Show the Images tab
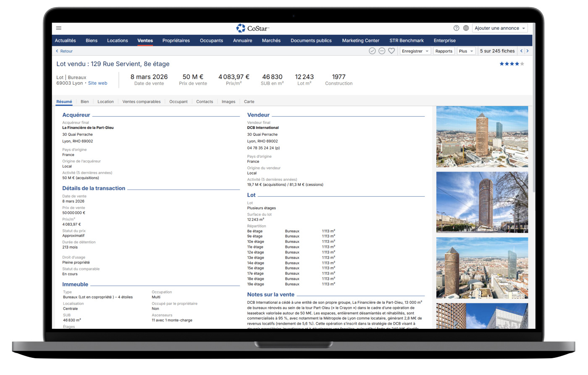 click(x=228, y=102)
